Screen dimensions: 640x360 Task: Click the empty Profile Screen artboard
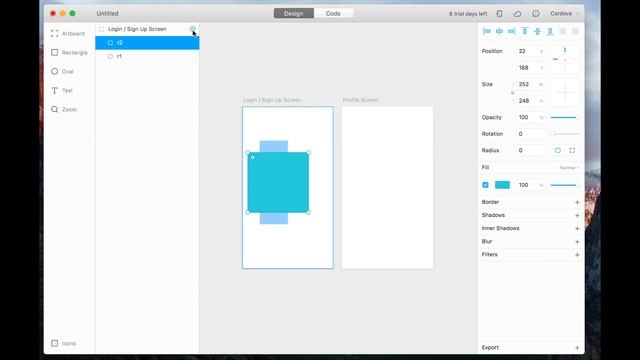click(x=387, y=188)
